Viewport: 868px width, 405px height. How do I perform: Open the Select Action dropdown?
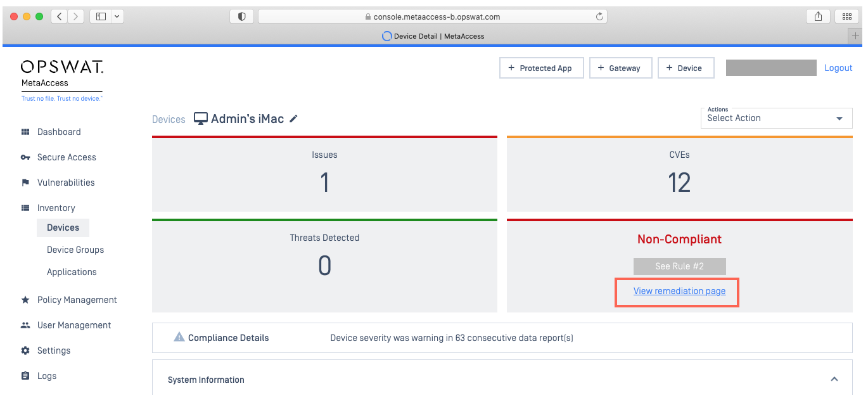[776, 117]
